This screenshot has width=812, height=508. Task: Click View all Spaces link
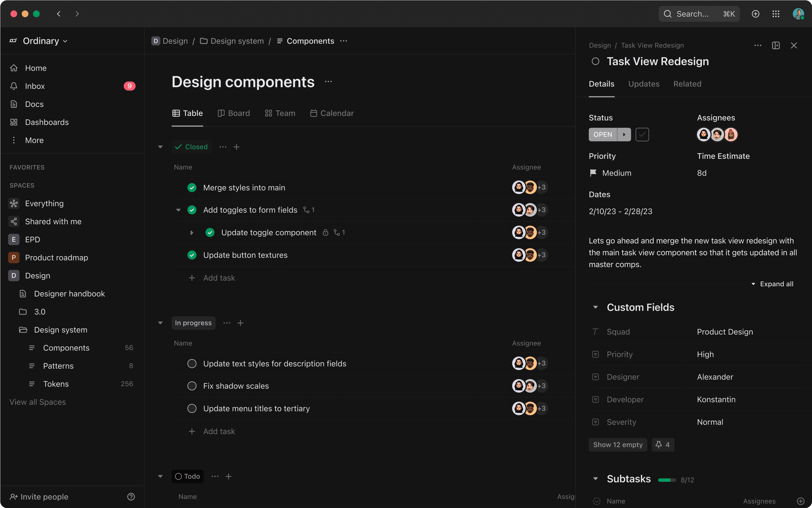point(37,402)
